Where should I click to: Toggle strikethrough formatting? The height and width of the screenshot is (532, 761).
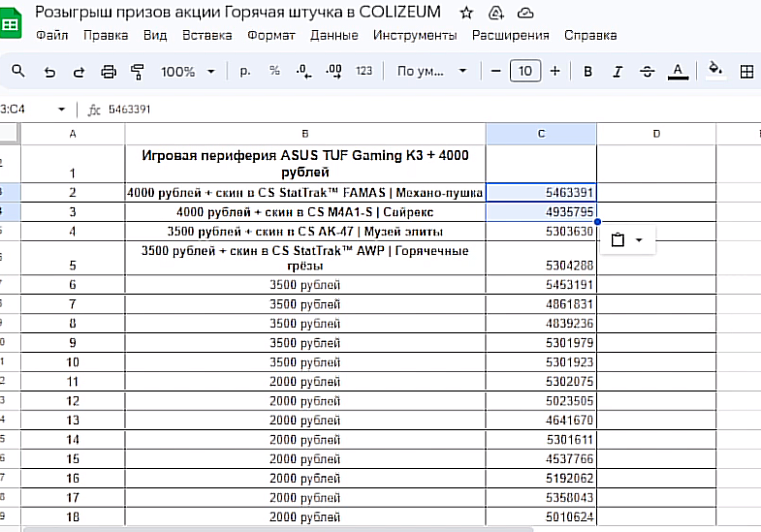point(647,72)
